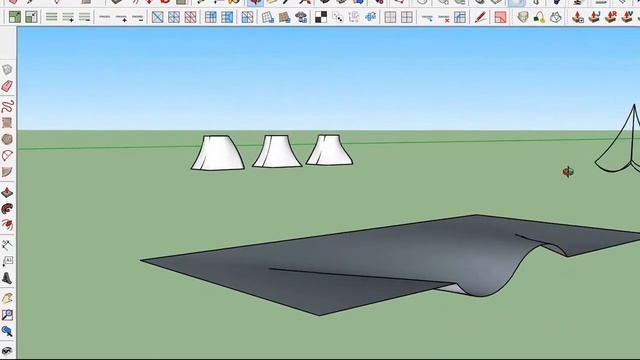This screenshot has width=640, height=360.
Task: Activate the Pie sector drawing tool
Action: pos(7,172)
